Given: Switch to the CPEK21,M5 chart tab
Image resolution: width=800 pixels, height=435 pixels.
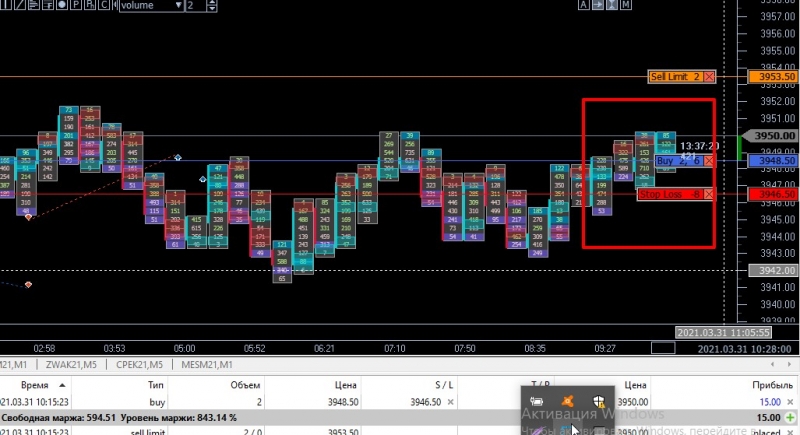Looking at the screenshot, I should 139,365.
